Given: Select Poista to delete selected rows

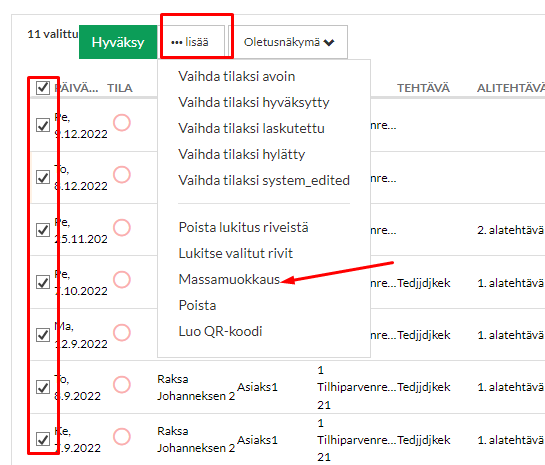Looking at the screenshot, I should (197, 305).
